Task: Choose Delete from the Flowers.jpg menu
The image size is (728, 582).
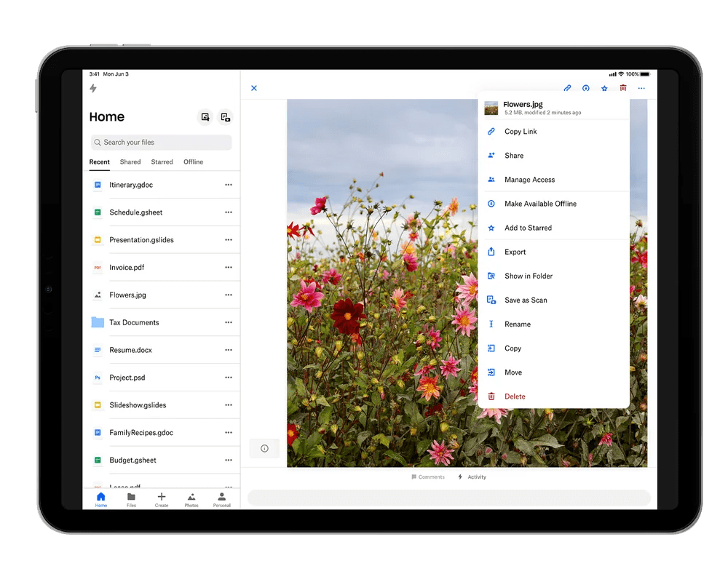Action: pyautogui.click(x=515, y=396)
